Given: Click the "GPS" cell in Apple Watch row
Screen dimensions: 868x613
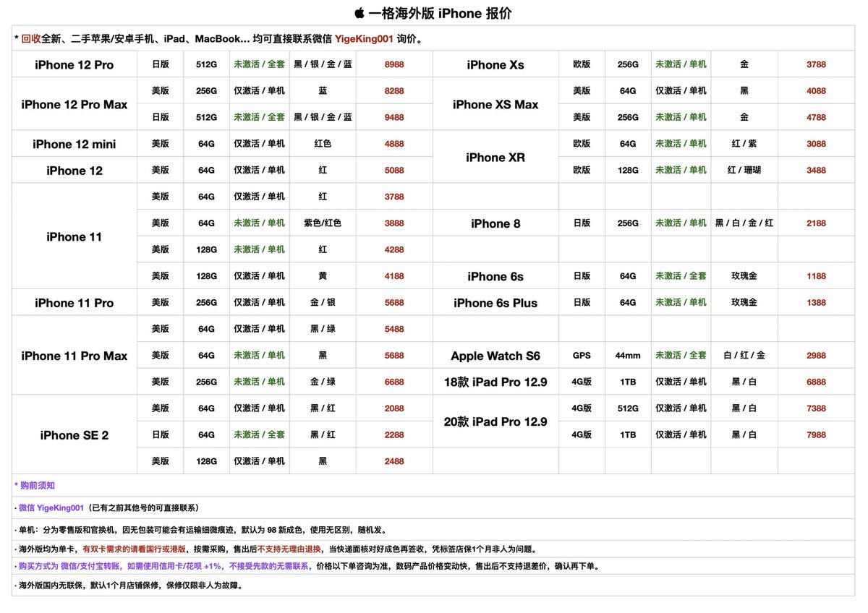Looking at the screenshot, I should tap(582, 356).
